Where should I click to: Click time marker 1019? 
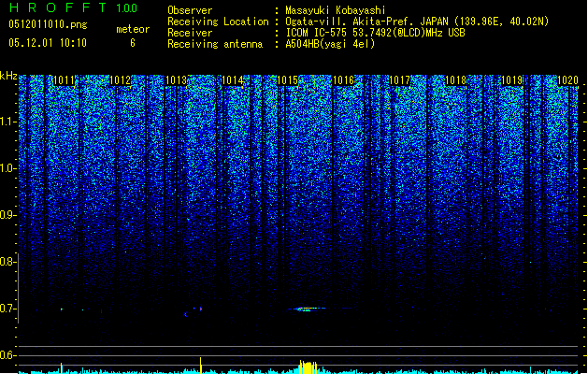pos(512,80)
